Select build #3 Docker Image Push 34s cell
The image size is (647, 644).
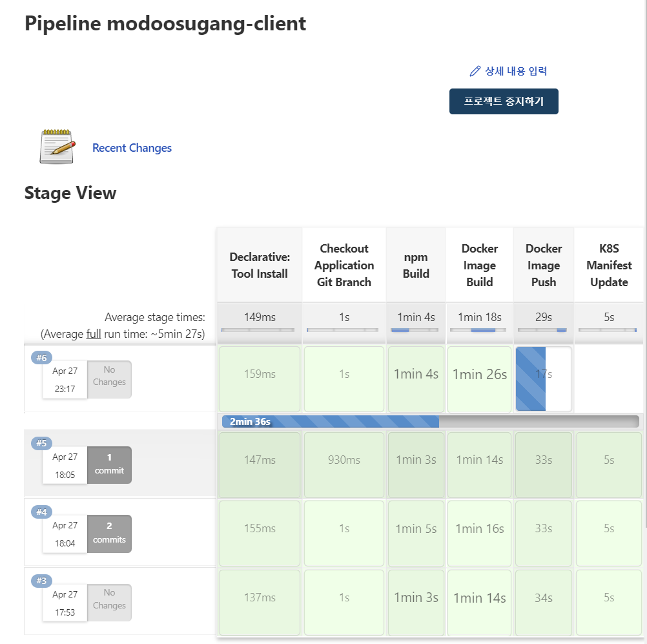[544, 602]
